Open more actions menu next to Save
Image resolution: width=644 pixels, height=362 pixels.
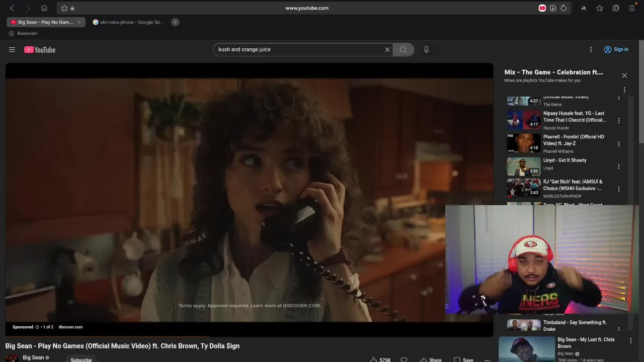(487, 359)
